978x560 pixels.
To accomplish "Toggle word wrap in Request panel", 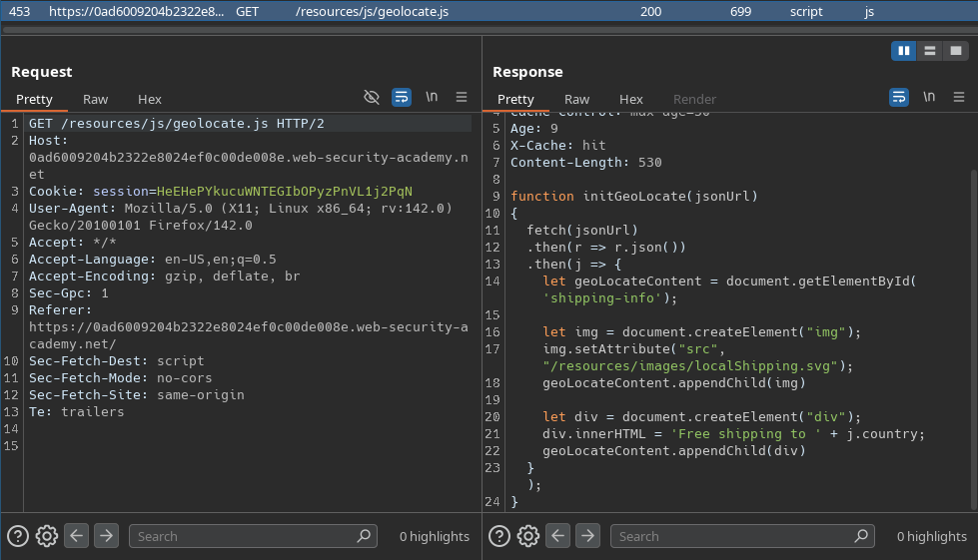I will [x=402, y=97].
